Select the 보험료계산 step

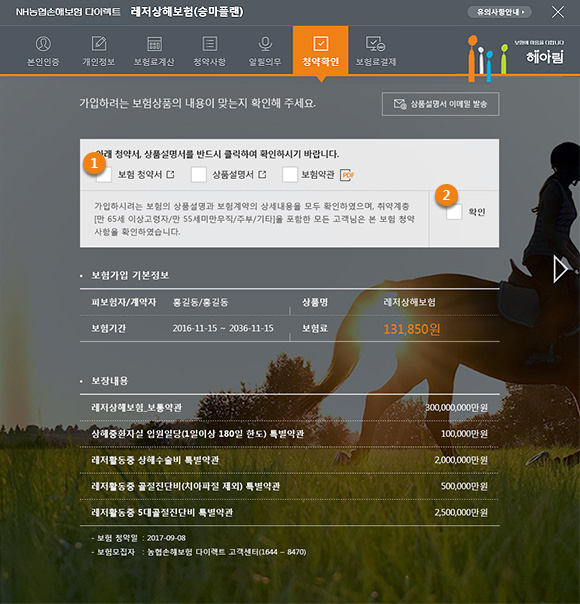[x=154, y=50]
